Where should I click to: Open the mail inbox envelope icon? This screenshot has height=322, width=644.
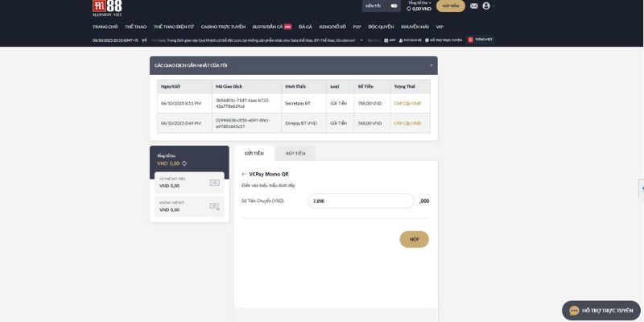tap(473, 6)
